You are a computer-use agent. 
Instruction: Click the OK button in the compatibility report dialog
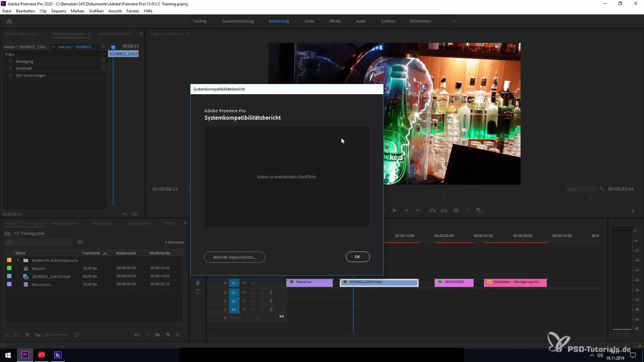pyautogui.click(x=358, y=257)
